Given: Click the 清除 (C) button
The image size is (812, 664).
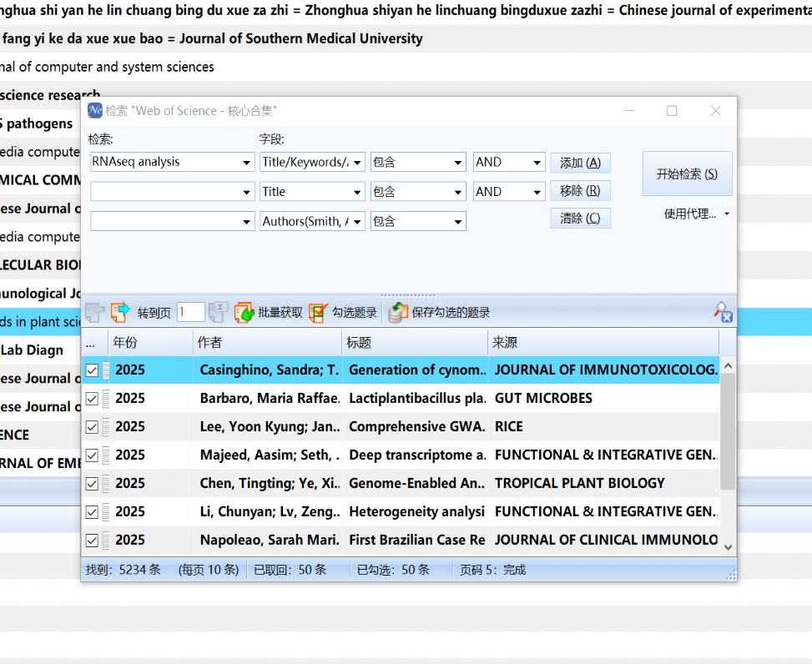Looking at the screenshot, I should point(580,219).
